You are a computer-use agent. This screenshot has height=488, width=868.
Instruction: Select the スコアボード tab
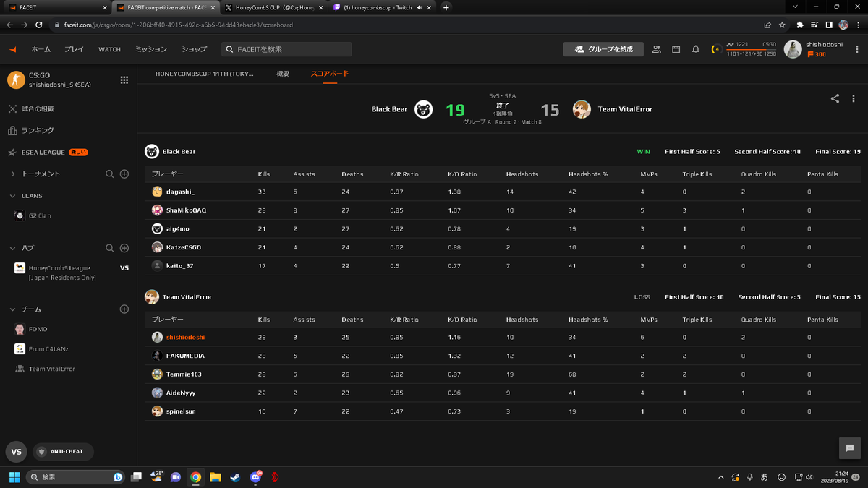(330, 74)
